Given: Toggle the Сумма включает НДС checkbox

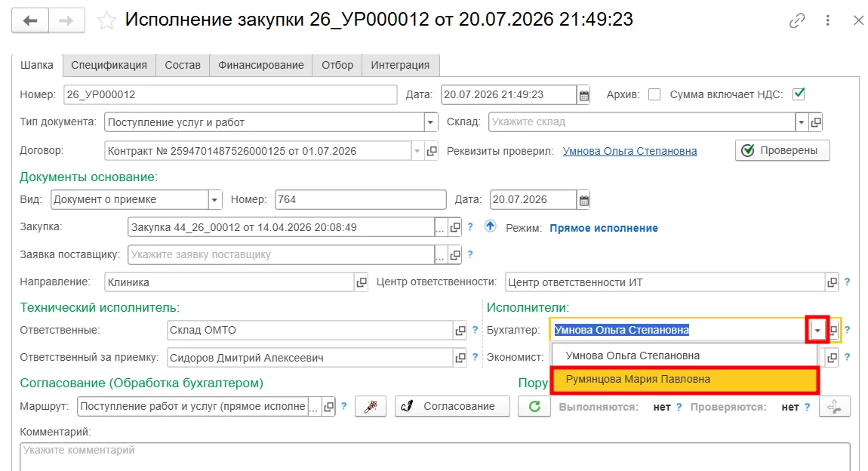Looking at the screenshot, I should [799, 94].
